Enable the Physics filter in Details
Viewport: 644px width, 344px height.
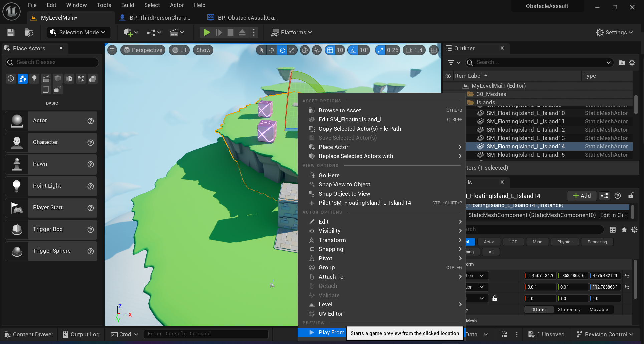click(x=565, y=242)
